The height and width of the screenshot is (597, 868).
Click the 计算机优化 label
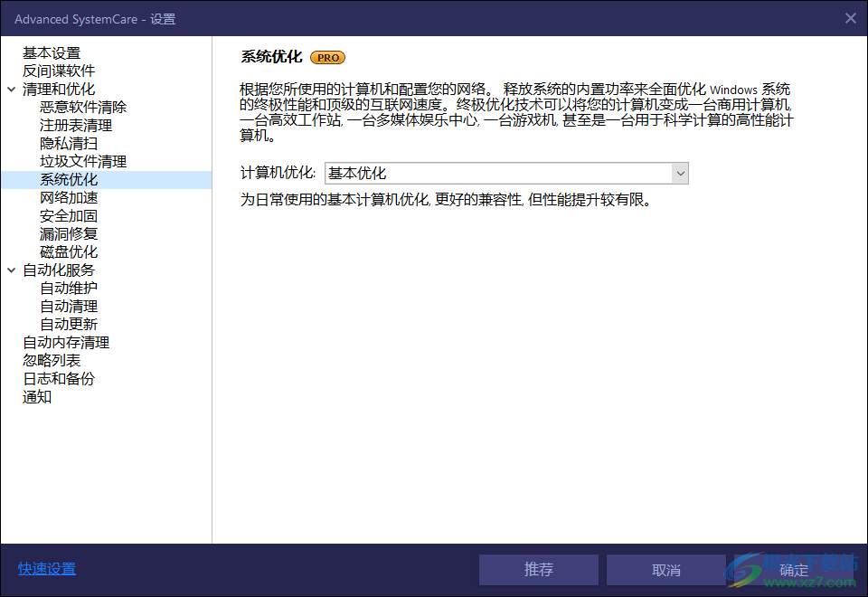[x=278, y=173]
